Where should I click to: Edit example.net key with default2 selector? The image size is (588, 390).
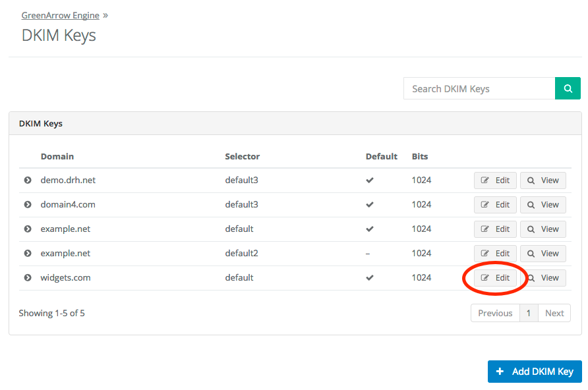pyautogui.click(x=495, y=254)
